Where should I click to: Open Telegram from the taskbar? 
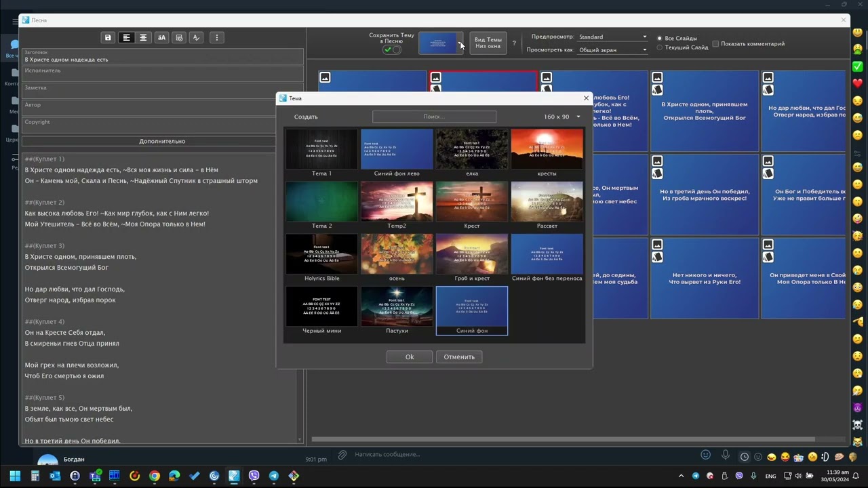coord(274,476)
